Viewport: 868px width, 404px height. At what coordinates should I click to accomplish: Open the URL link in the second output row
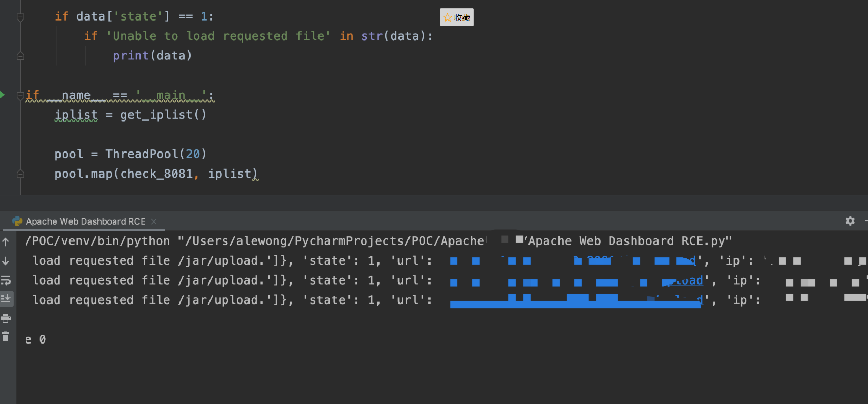(x=576, y=280)
